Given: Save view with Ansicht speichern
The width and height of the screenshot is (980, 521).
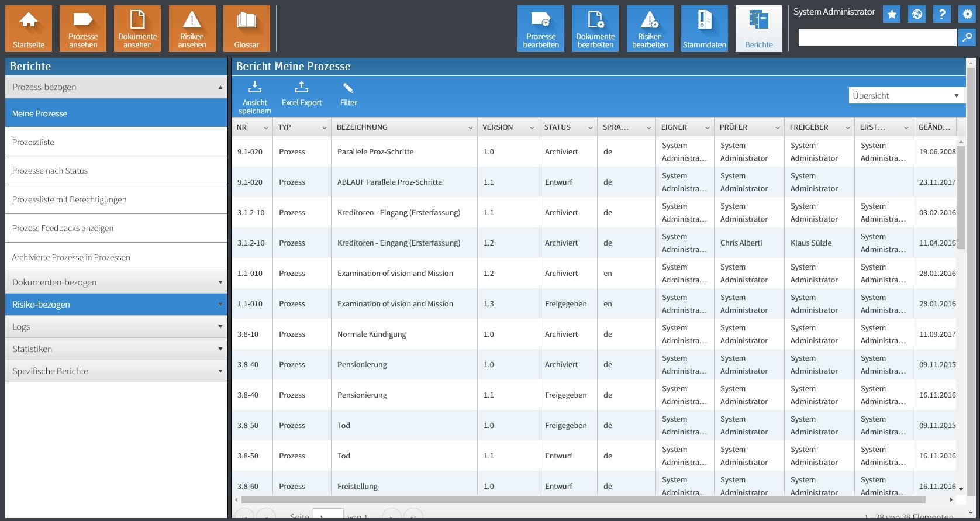Looking at the screenshot, I should [x=255, y=98].
